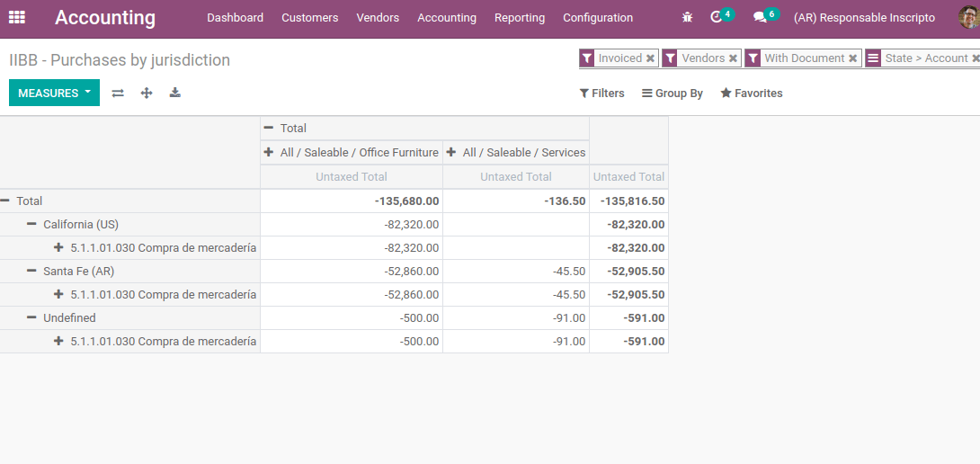Click the -136.50 services total cell
This screenshot has width=980, height=464.
[x=516, y=201]
